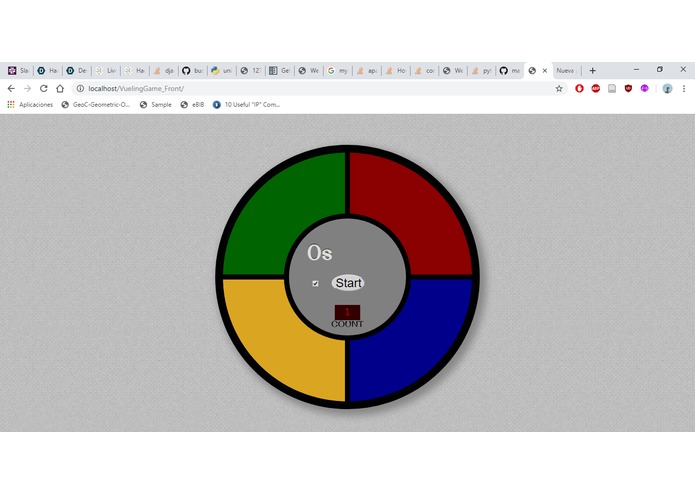The height and width of the screenshot is (494, 695).
Task: Click the 0s timer text
Action: point(320,253)
